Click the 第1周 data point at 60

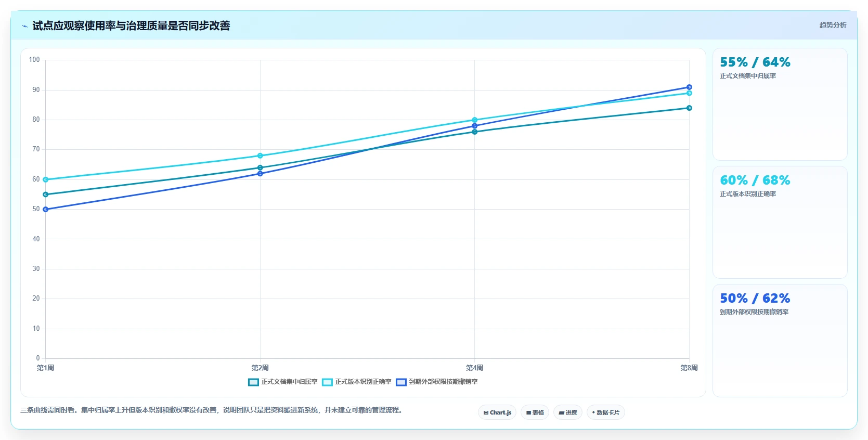(x=46, y=179)
